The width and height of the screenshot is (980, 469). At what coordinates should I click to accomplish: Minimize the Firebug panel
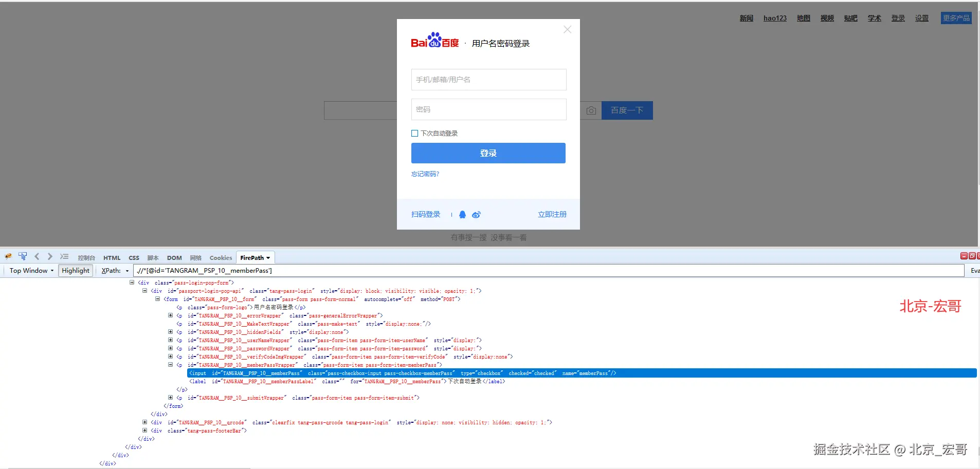coord(964,256)
